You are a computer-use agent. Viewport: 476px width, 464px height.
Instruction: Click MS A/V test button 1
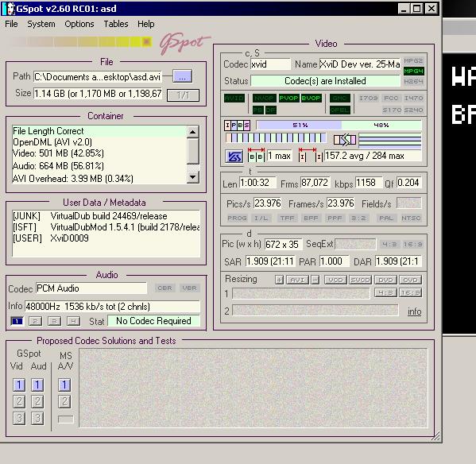(64, 385)
